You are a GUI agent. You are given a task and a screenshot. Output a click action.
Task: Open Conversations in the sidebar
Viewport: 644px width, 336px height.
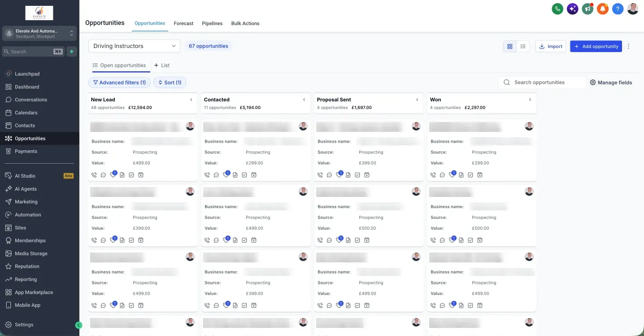[x=30, y=100]
